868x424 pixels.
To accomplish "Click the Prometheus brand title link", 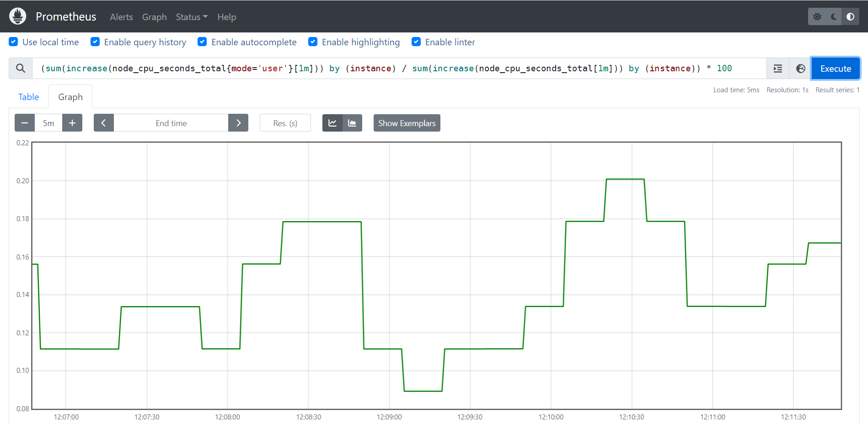I will point(66,16).
